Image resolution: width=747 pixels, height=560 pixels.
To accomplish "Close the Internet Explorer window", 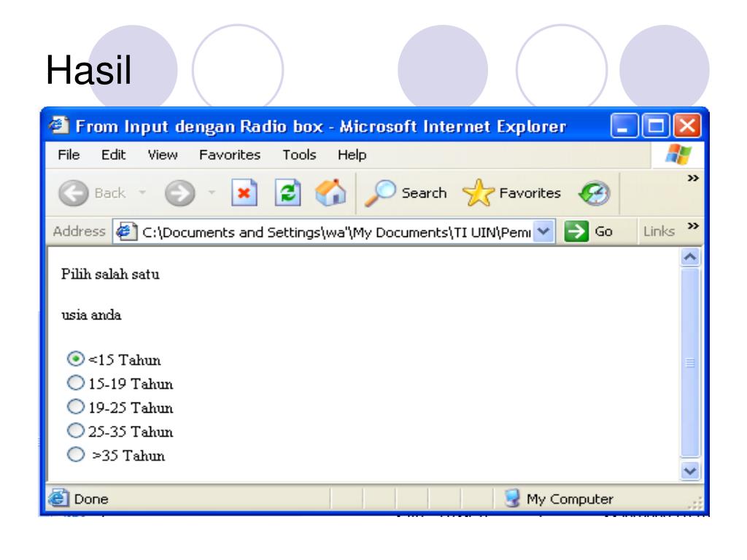I will click(x=687, y=125).
